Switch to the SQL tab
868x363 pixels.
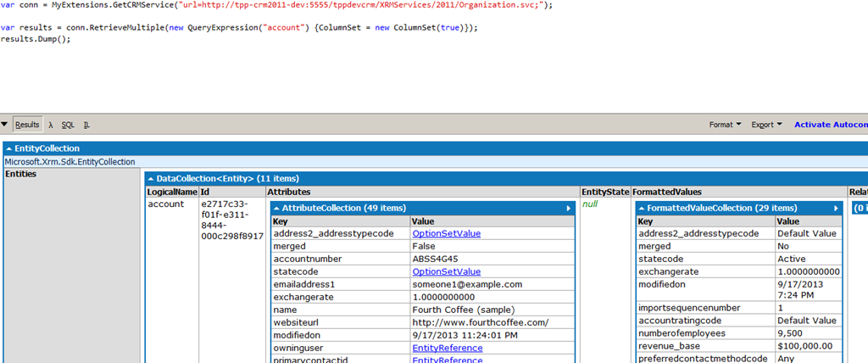click(x=68, y=126)
